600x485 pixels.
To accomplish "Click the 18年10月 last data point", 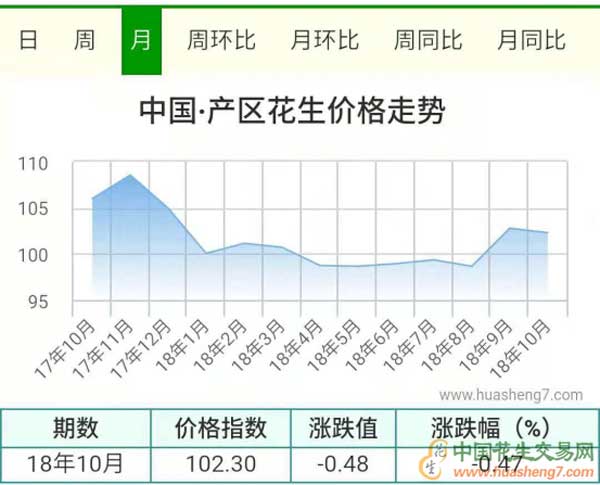I will [546, 232].
